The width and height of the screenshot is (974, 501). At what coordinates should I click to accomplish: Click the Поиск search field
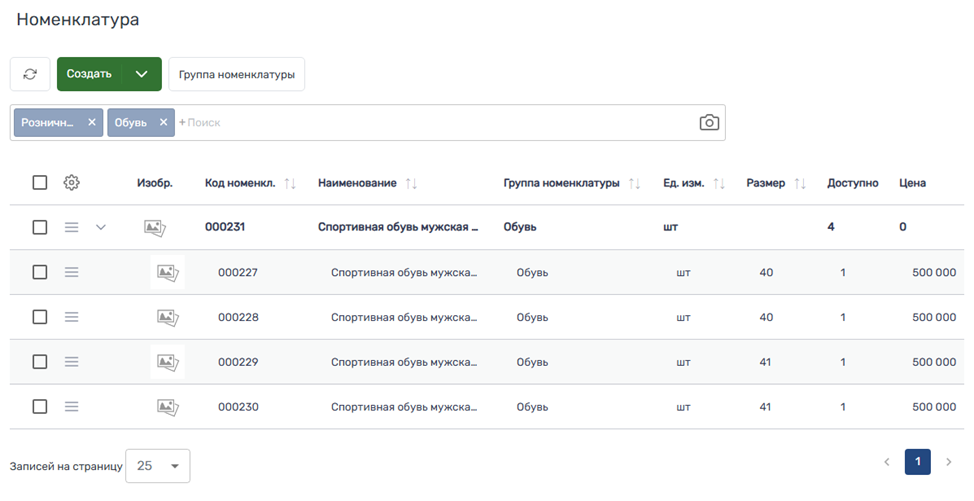pyautogui.click(x=430, y=122)
